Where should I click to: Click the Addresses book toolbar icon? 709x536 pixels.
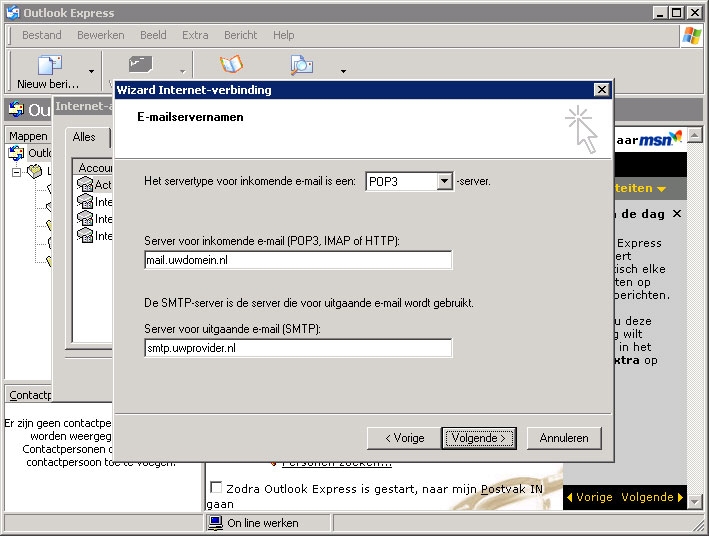232,65
